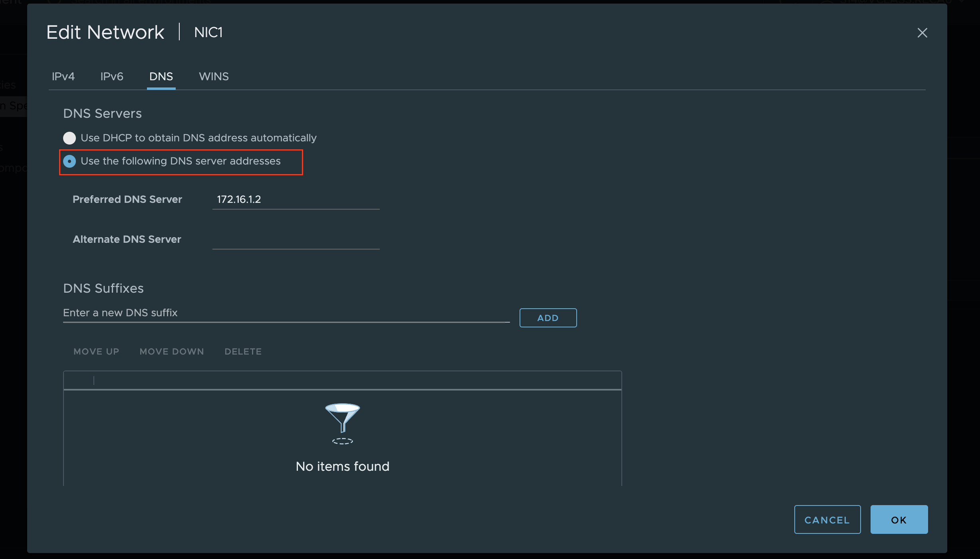
Task: Click the No items found message
Action: pyautogui.click(x=342, y=466)
